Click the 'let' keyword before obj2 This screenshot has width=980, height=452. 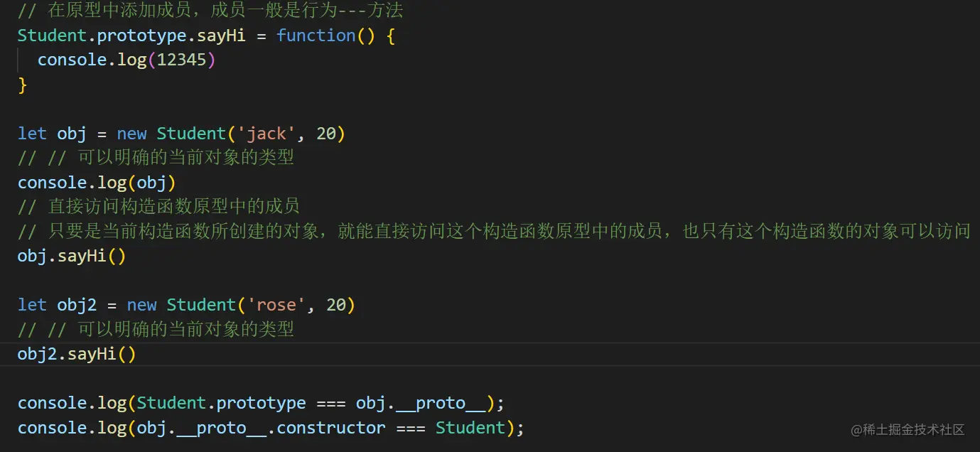click(x=32, y=305)
